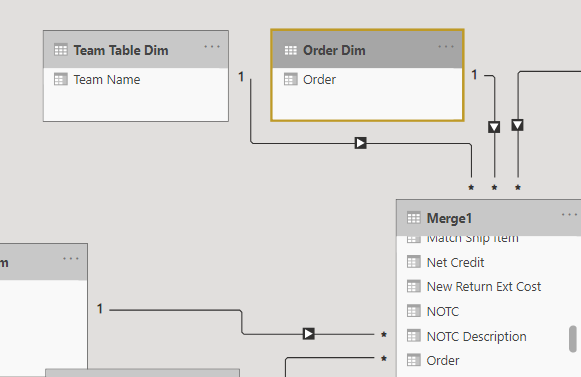Open Merge1 table more options ellipsis
Viewport: 581px width, 377px height.
tap(569, 215)
